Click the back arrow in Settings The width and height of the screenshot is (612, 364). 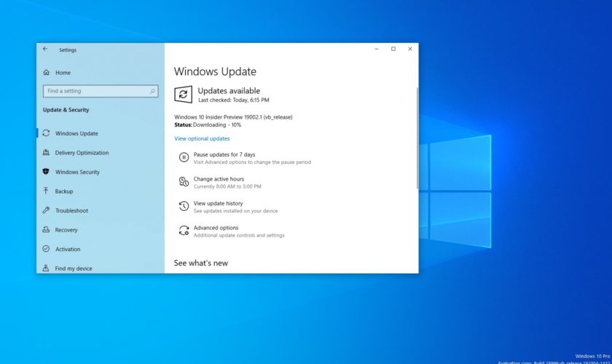tap(45, 49)
